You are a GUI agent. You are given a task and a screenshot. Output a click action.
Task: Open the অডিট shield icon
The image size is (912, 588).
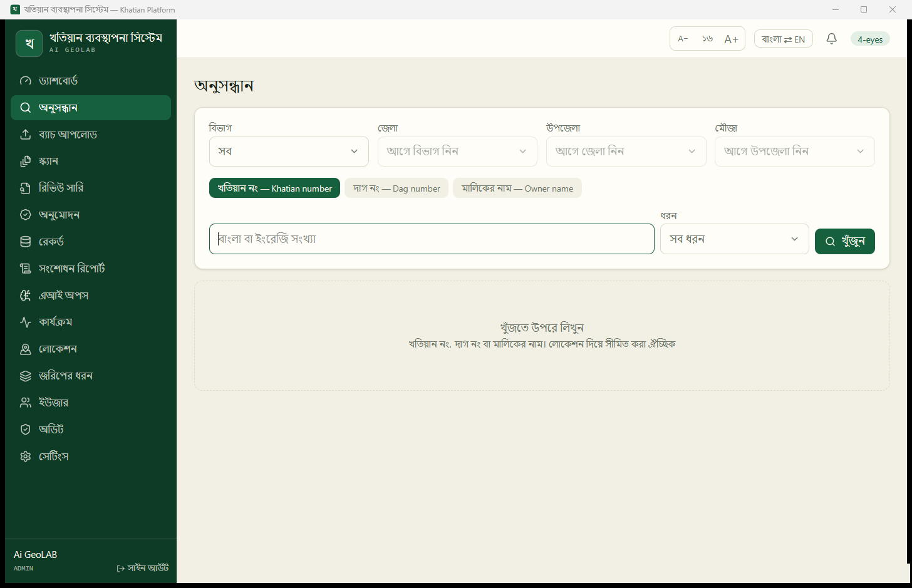click(26, 430)
